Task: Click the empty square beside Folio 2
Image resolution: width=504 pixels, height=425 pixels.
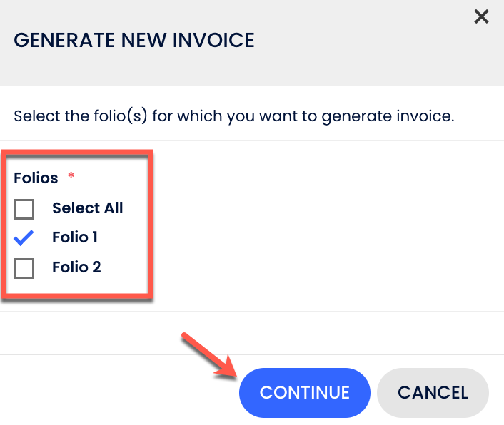Action: [24, 268]
